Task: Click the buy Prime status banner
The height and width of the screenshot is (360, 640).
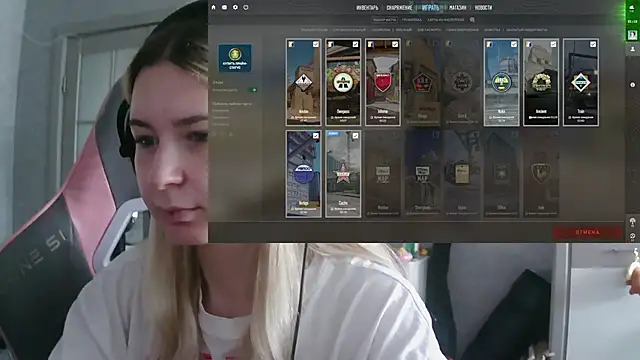Action: tap(235, 58)
